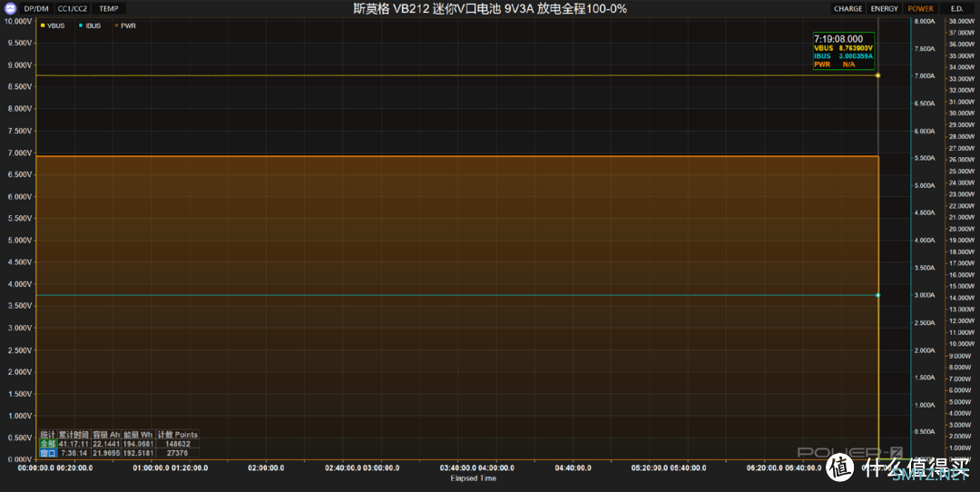Click the 04:40:00.0 time axis label

(x=573, y=467)
